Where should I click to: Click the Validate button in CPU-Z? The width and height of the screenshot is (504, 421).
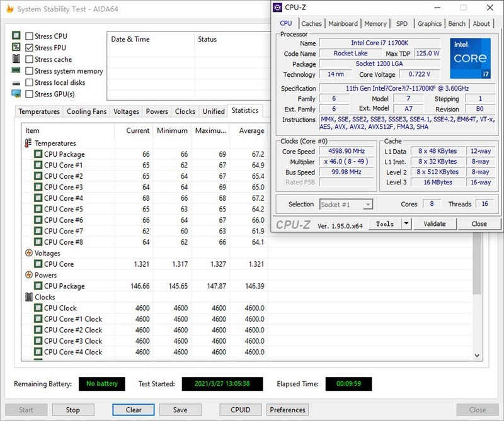coord(435,223)
